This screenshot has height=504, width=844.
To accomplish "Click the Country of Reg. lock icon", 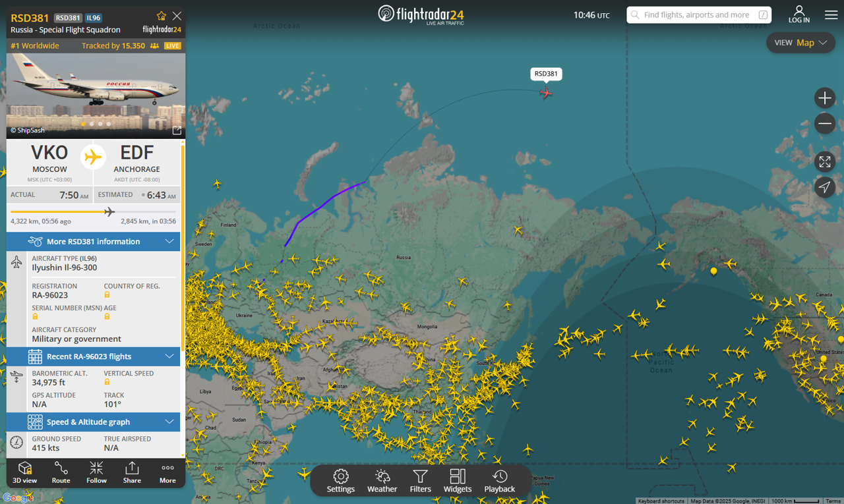I will tap(107, 295).
